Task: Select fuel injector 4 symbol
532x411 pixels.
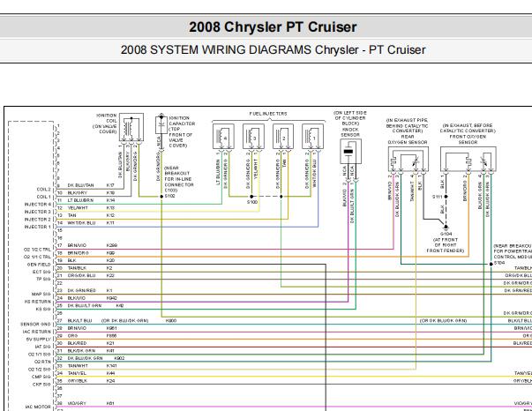Action: pyautogui.click(x=223, y=137)
